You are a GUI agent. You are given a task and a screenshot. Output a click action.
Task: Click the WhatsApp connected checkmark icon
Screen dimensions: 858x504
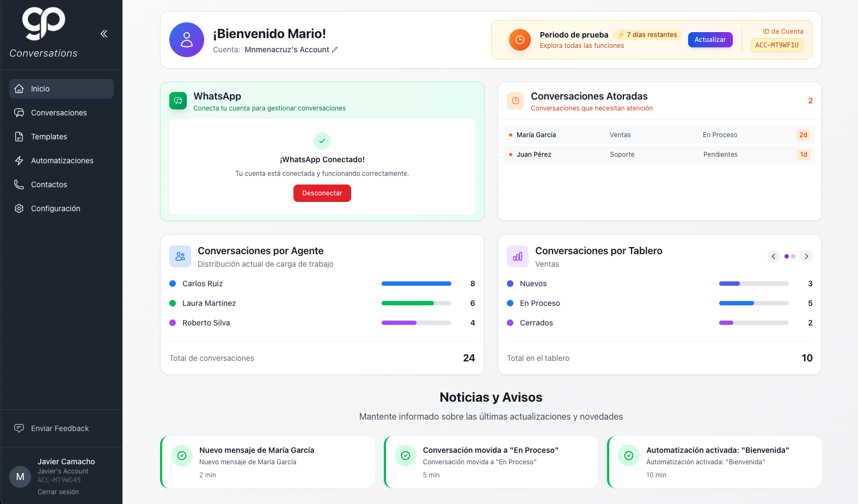pyautogui.click(x=322, y=141)
